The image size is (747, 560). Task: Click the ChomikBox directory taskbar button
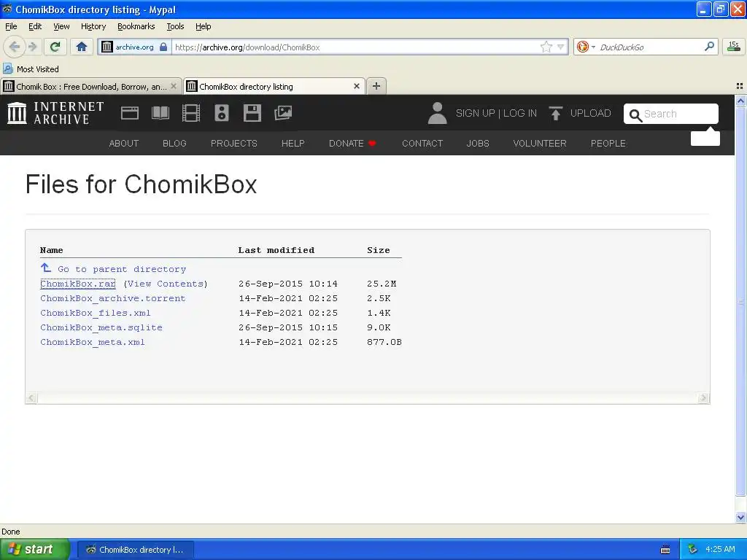coord(136,550)
